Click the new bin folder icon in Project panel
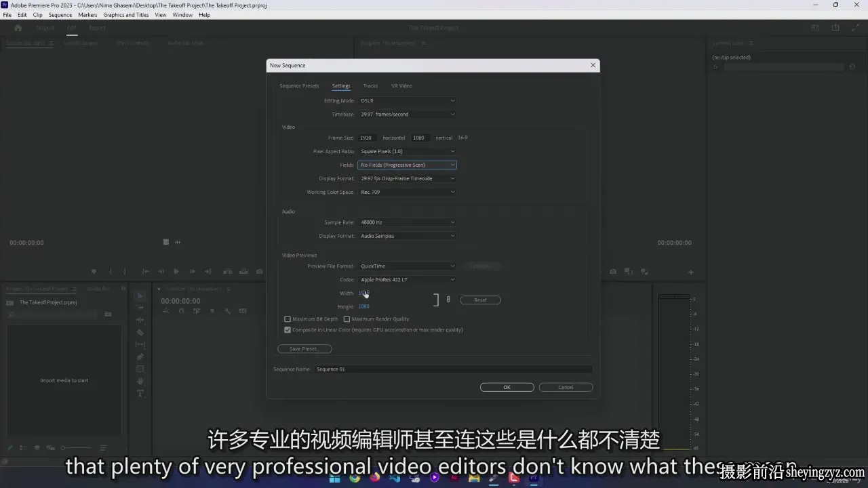Image resolution: width=868 pixels, height=488 pixels. [x=108, y=314]
